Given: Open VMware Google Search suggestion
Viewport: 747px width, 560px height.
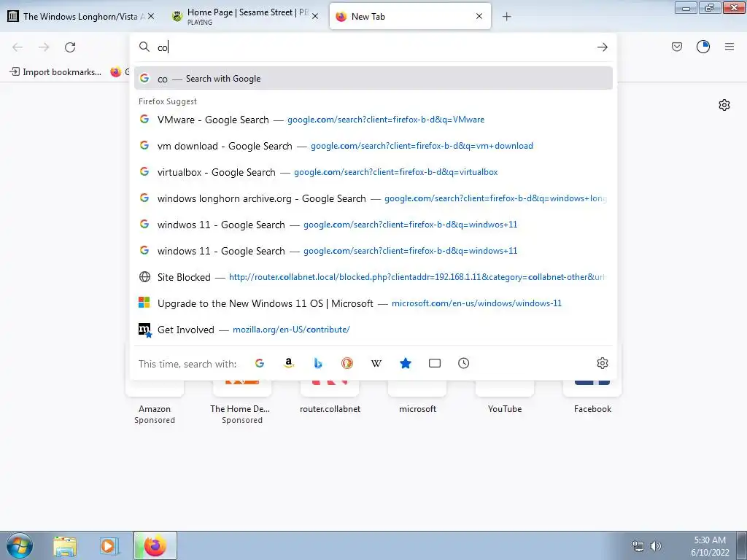Looking at the screenshot, I should click(373, 120).
